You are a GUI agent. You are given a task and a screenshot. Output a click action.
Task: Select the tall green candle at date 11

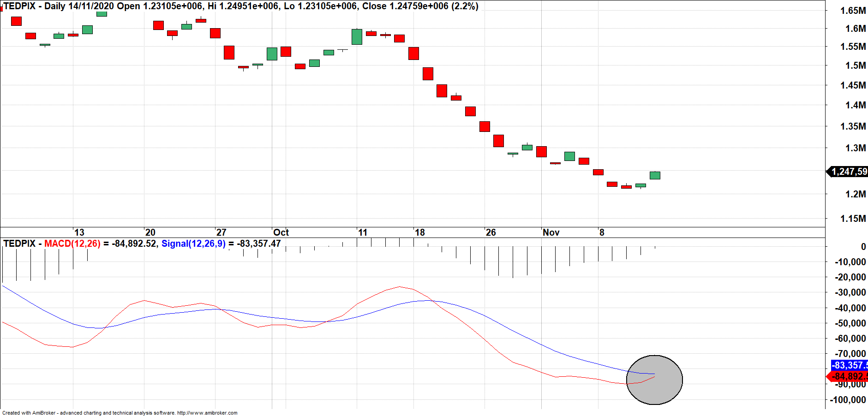click(357, 37)
